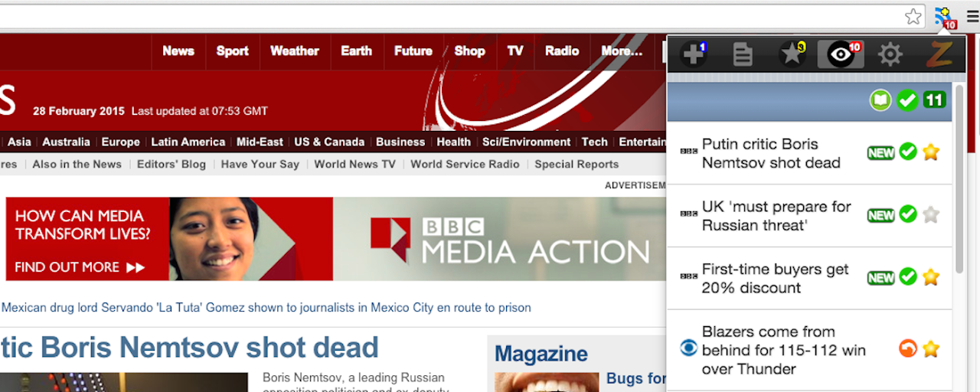Viewport: 980px width, 392px height.
Task: Open the Chrome hamburger menu
Action: 972,17
